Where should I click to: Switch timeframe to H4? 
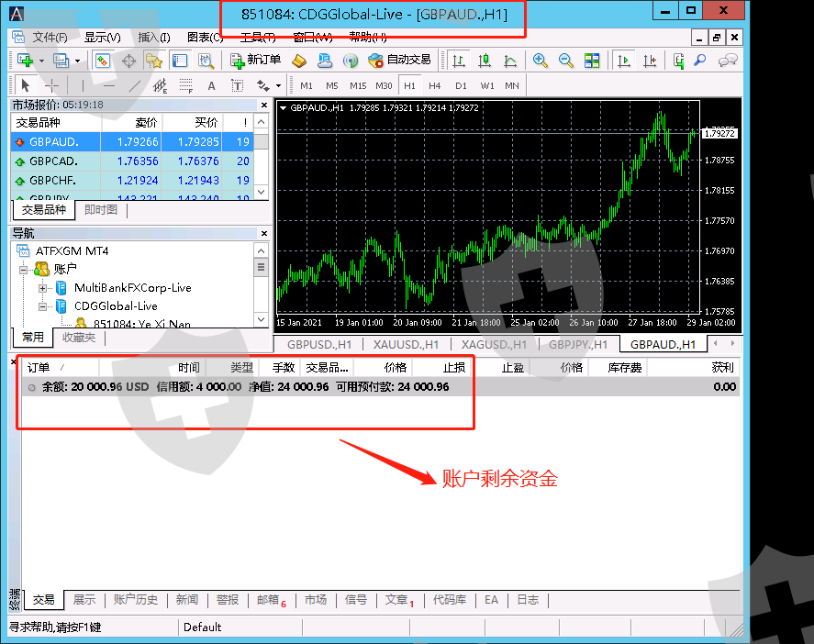pos(434,85)
